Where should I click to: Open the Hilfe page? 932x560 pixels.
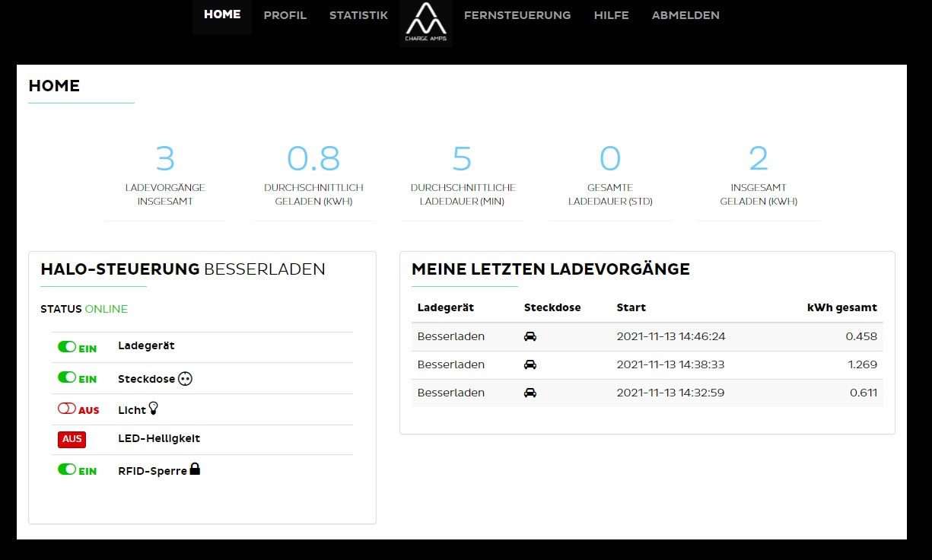(611, 15)
